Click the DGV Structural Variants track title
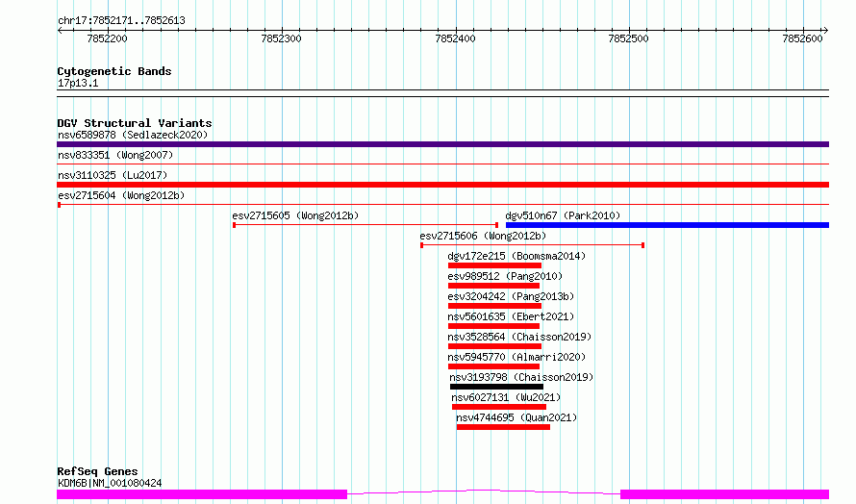Viewport: 856px width, 504px height. (135, 123)
